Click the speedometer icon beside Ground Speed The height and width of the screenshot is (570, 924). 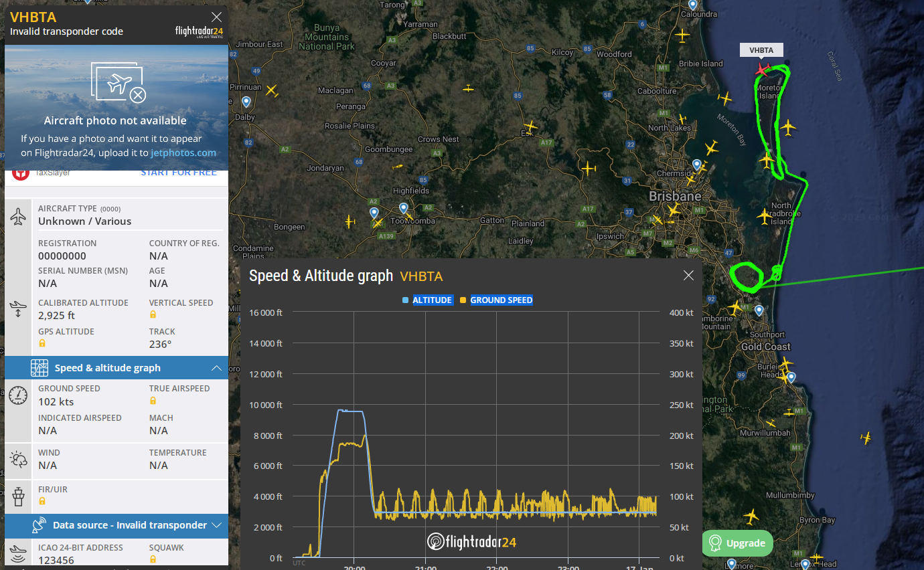coord(18,395)
